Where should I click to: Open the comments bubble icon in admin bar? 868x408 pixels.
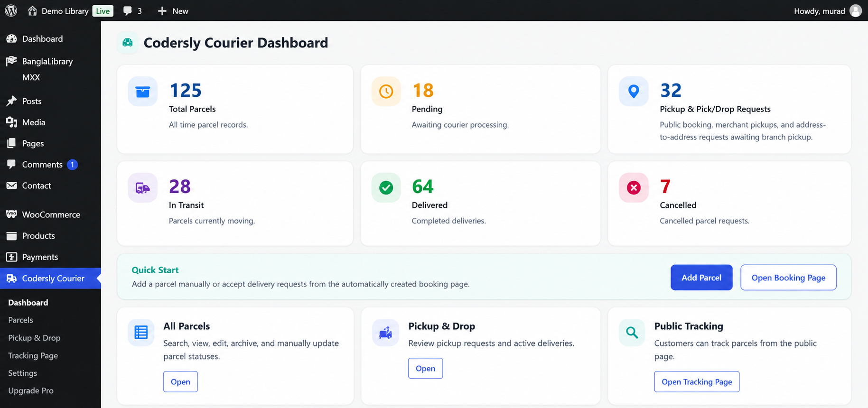point(127,11)
